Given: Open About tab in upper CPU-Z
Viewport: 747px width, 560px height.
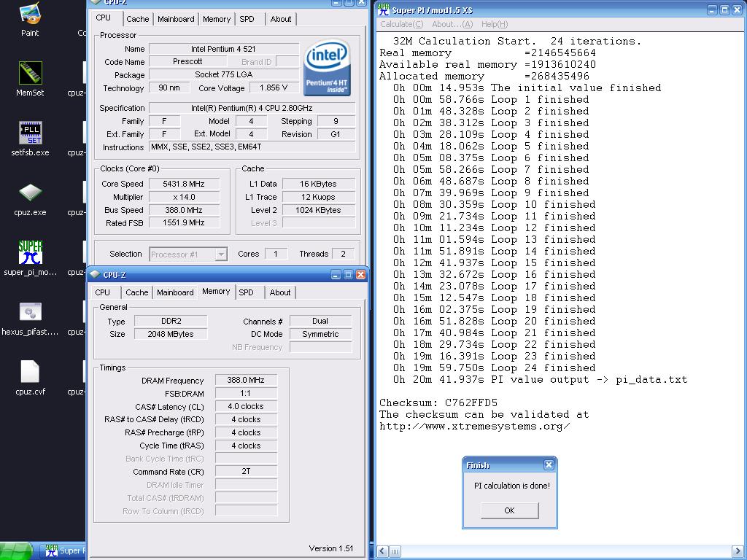Looking at the screenshot, I should [x=281, y=19].
